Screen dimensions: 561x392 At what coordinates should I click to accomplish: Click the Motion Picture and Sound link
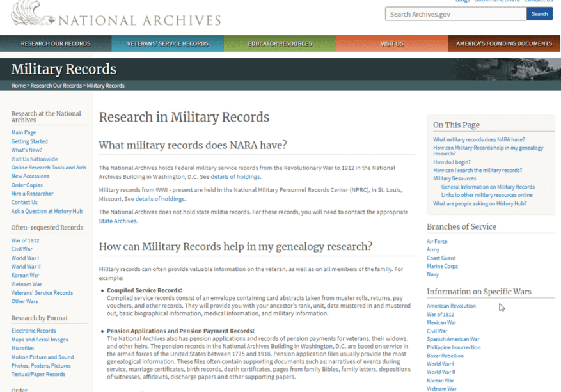43,357
